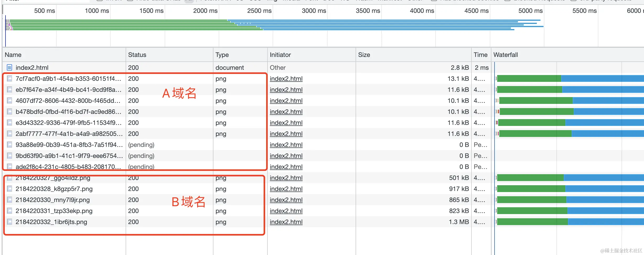Open initiator link for 2184220330_mny7l9jr.png
Viewport: 644px width, 255px height.
(286, 200)
